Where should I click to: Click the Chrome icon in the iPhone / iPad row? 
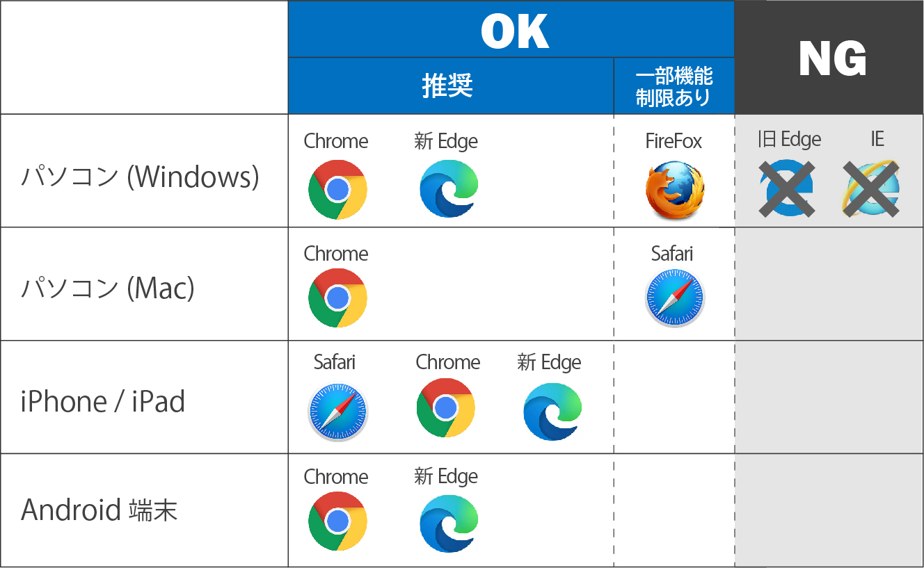coord(446,408)
